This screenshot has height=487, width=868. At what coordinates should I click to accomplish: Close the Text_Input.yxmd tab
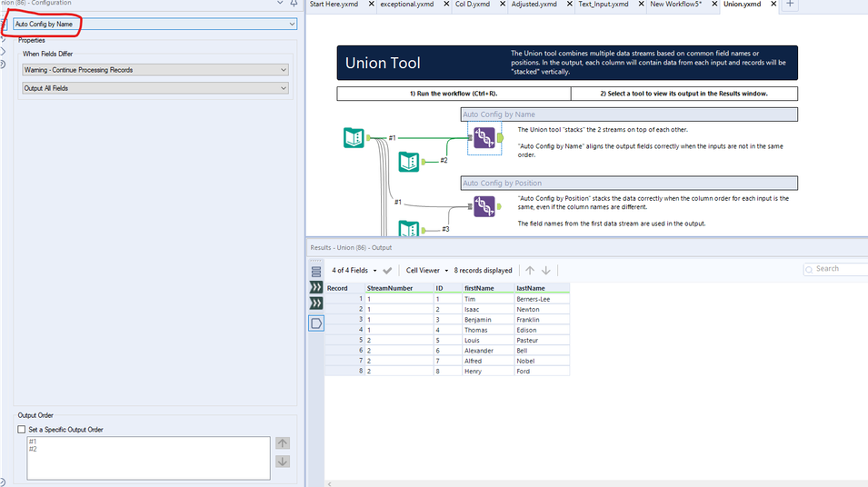pos(641,4)
